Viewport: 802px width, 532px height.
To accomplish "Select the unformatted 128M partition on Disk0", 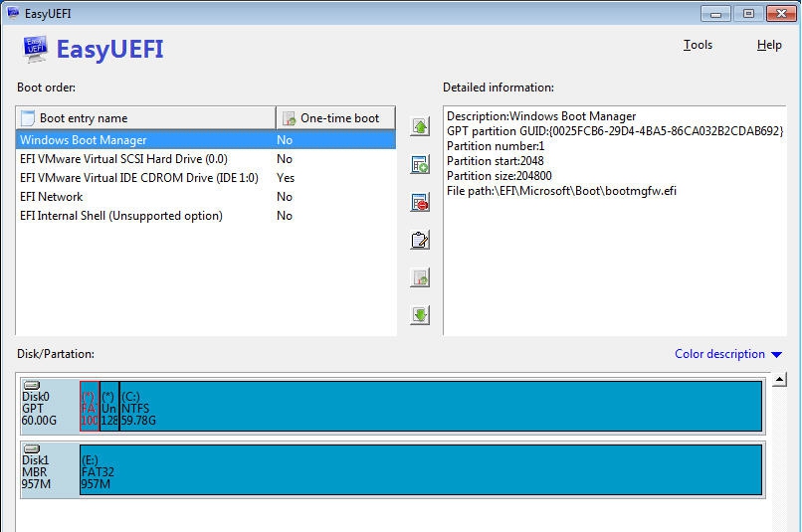I will point(109,407).
